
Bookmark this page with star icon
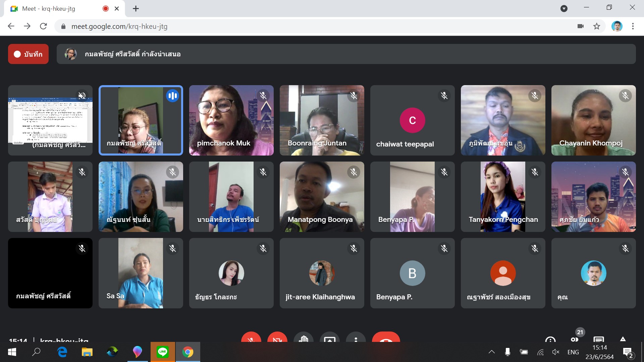coord(596,26)
